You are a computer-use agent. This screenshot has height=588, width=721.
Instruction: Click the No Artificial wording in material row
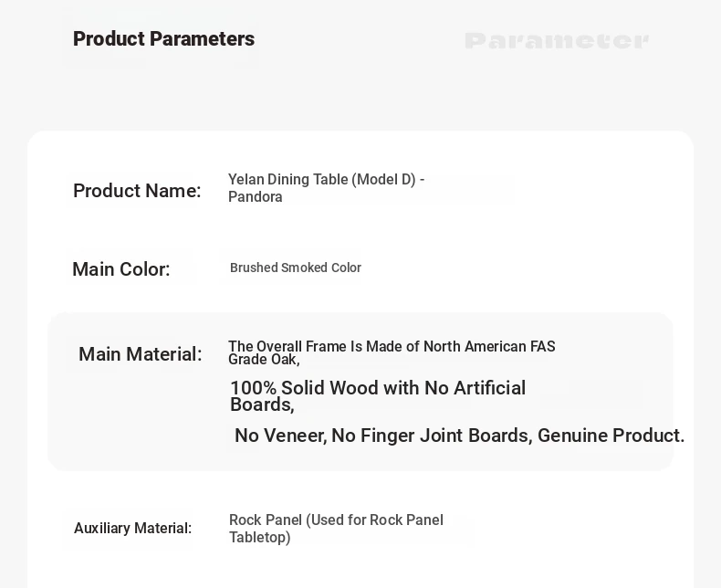tap(475, 388)
